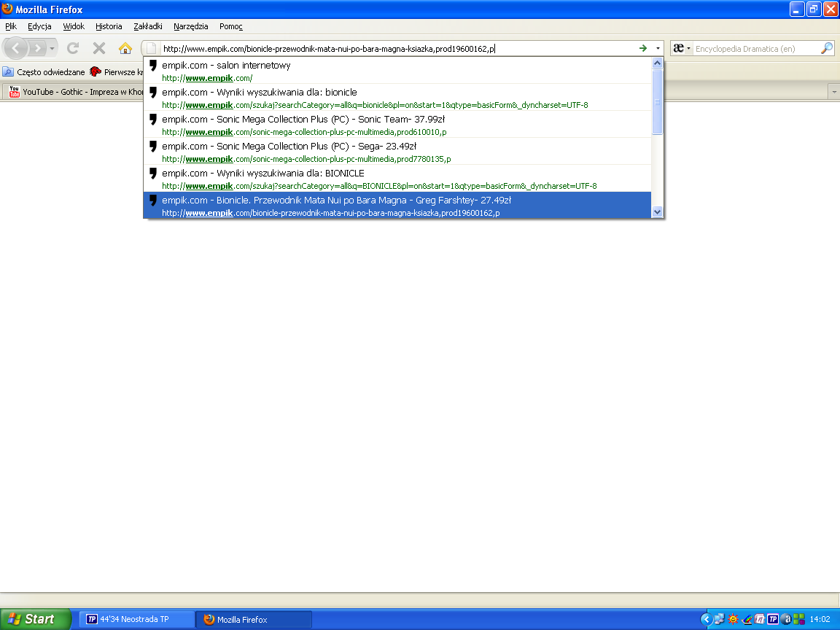Click suggestion list scrollbar up arrow
This screenshot has width=840, height=630.
657,63
